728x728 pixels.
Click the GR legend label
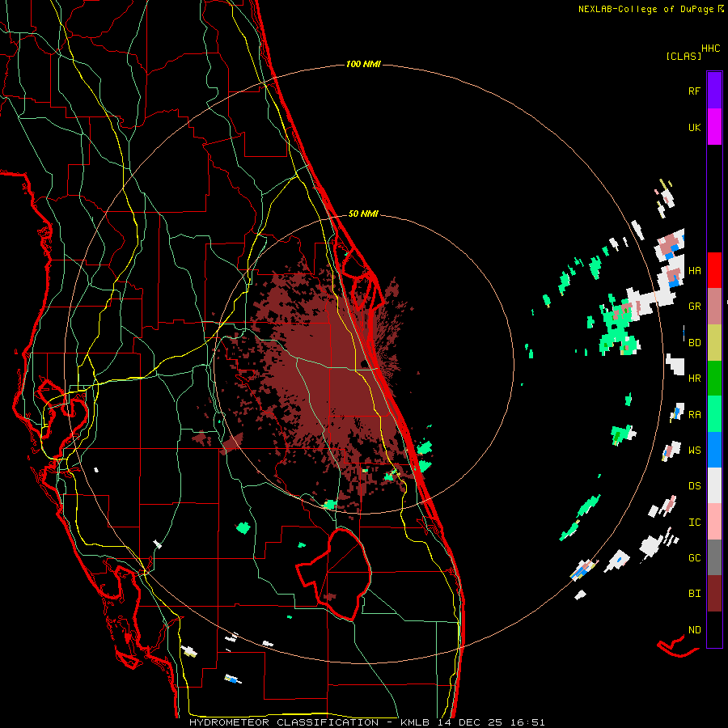[x=694, y=307]
